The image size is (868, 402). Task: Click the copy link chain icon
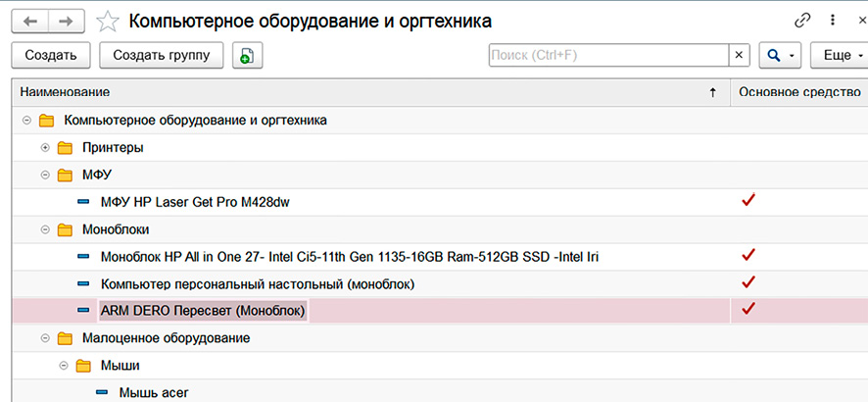(803, 21)
